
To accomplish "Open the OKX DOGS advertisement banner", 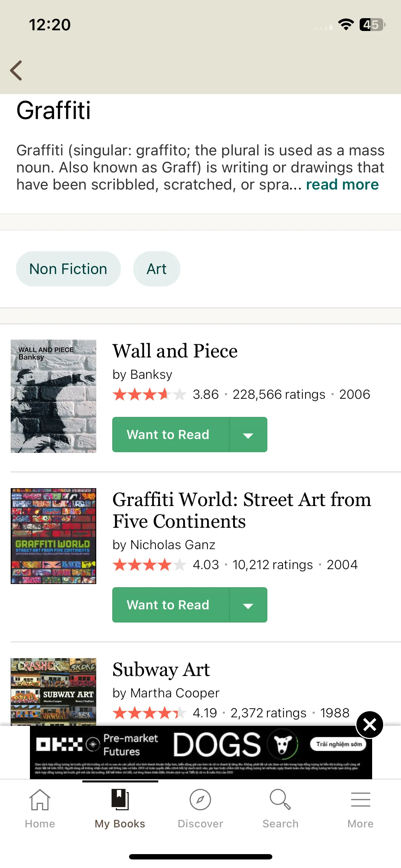I will pos(201,752).
